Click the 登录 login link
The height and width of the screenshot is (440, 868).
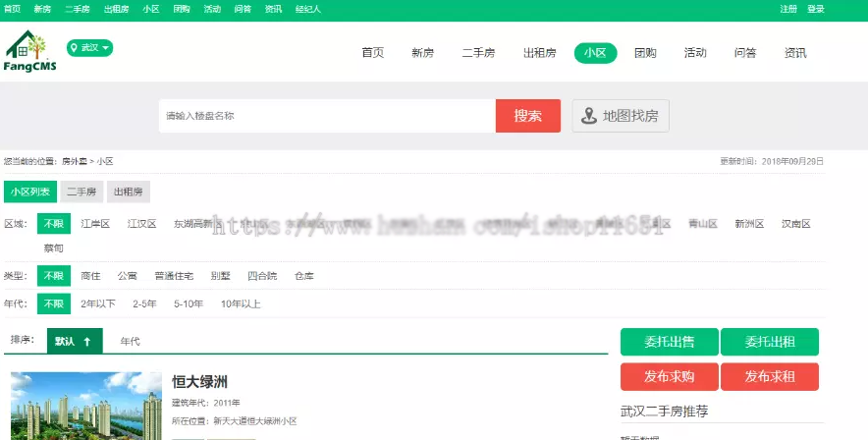tap(815, 9)
